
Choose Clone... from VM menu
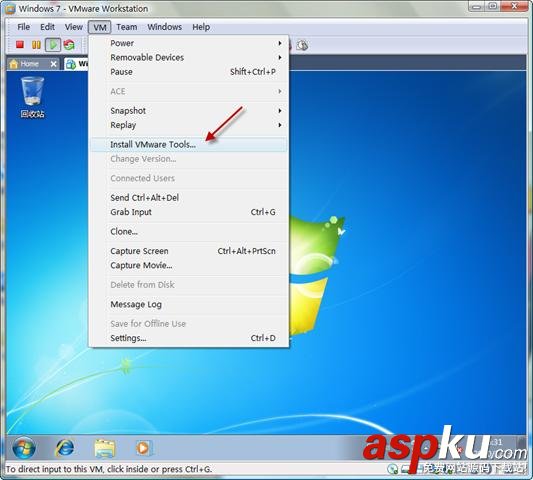pyautogui.click(x=188, y=232)
